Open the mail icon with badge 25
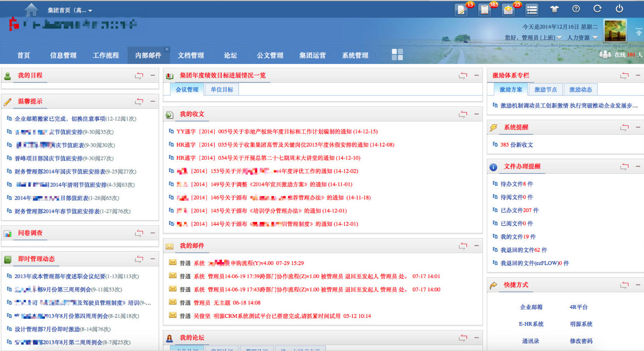 coord(508,10)
